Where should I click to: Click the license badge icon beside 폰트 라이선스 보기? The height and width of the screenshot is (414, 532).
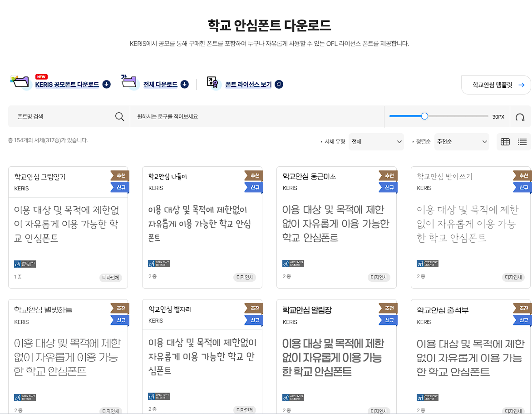tap(278, 84)
